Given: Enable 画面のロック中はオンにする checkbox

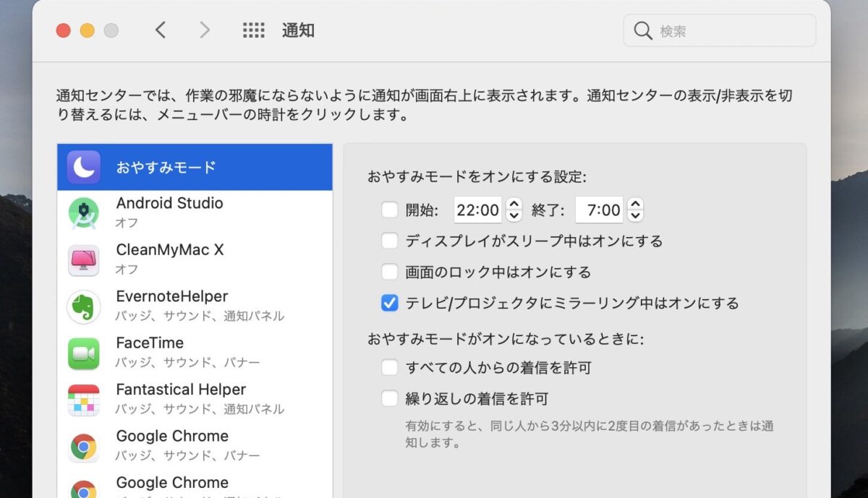Looking at the screenshot, I should tap(390, 272).
